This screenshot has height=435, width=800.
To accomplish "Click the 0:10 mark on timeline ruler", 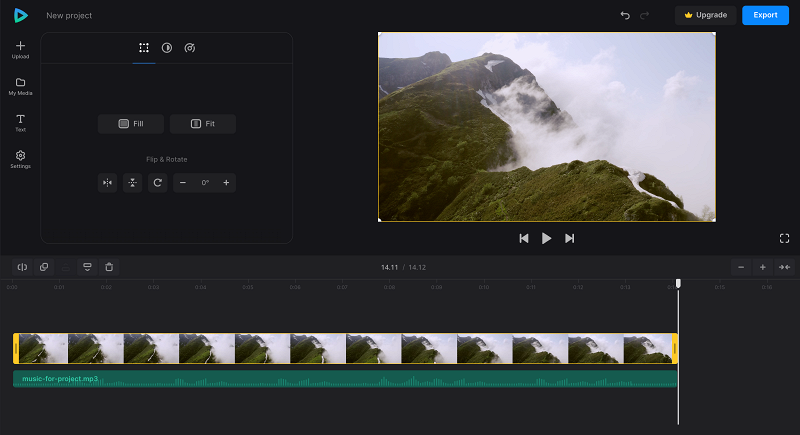I will tap(484, 287).
